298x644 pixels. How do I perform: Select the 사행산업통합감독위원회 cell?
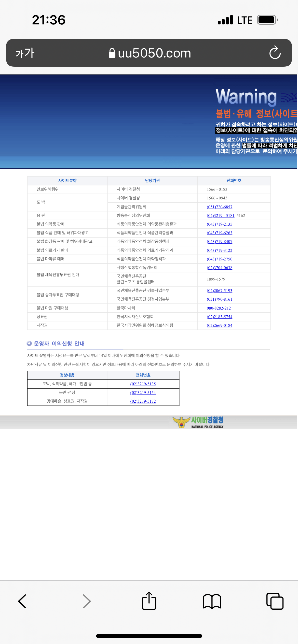click(x=153, y=268)
